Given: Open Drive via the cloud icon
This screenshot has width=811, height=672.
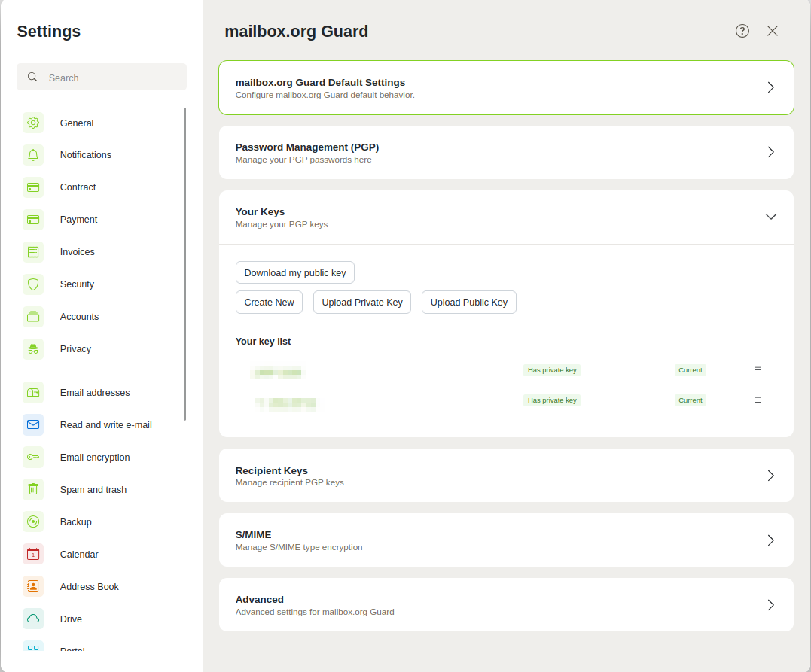Looking at the screenshot, I should coord(33,619).
